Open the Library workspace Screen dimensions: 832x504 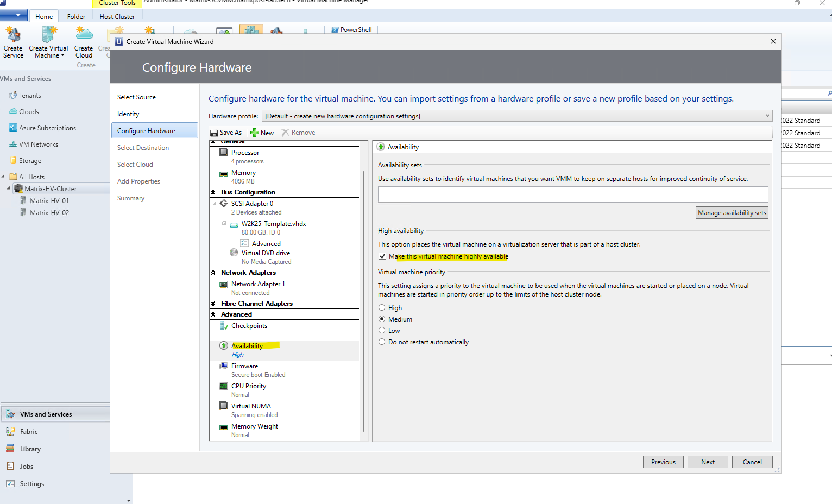[30, 449]
